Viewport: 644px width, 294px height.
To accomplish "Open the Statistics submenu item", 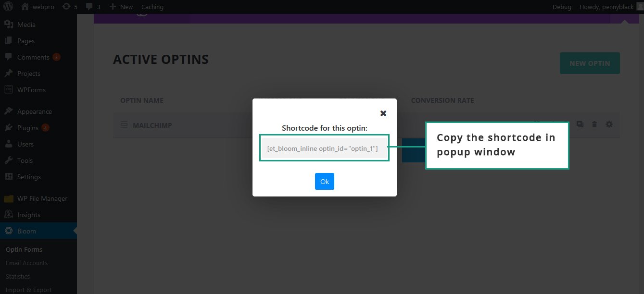I will pyautogui.click(x=18, y=276).
